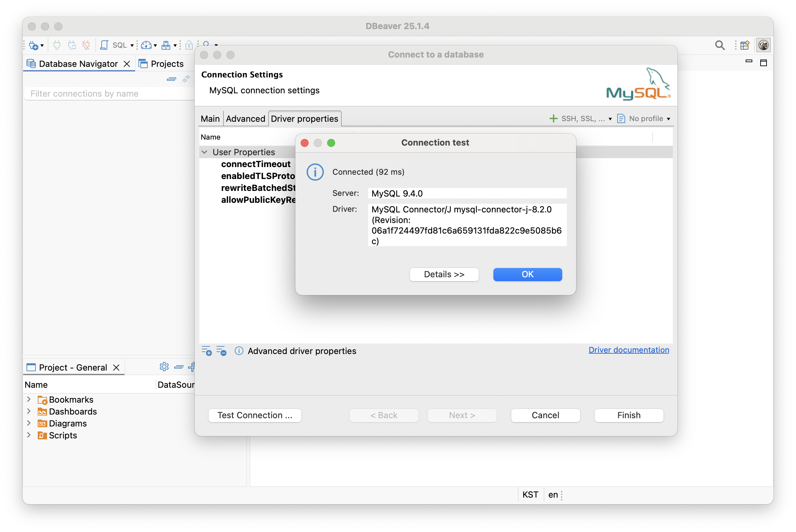Image resolution: width=796 pixels, height=532 pixels.
Task: Click the Project panel settings gear icon
Action: [x=164, y=367]
